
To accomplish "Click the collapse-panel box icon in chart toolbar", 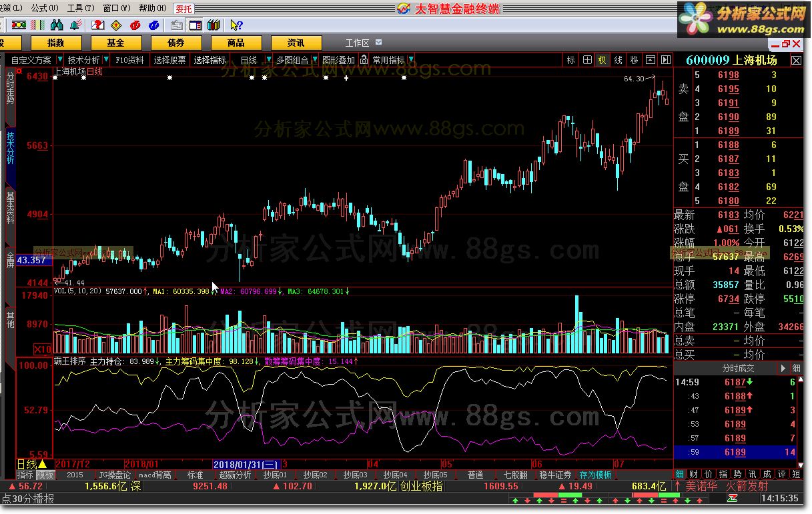I will [x=651, y=60].
